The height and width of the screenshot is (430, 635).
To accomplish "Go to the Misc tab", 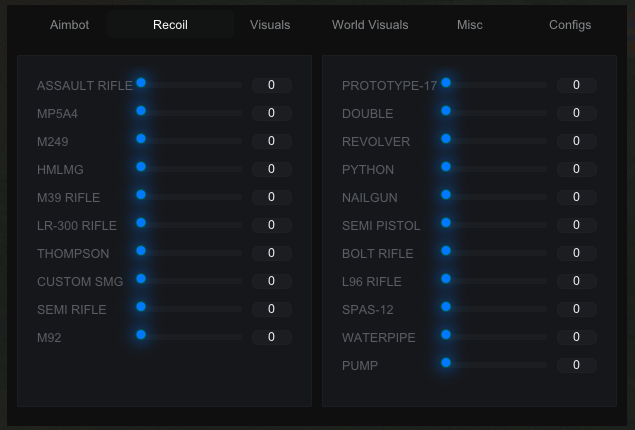I will click(x=470, y=25).
